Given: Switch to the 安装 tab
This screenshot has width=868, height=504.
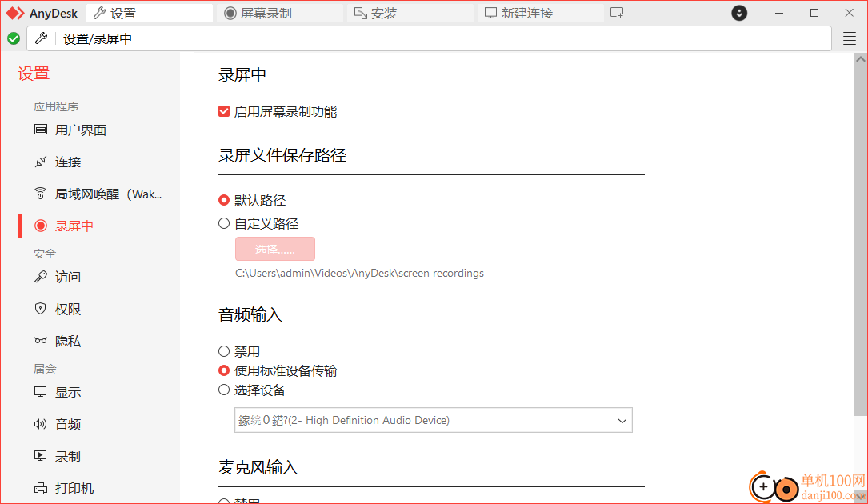Looking at the screenshot, I should pyautogui.click(x=410, y=13).
